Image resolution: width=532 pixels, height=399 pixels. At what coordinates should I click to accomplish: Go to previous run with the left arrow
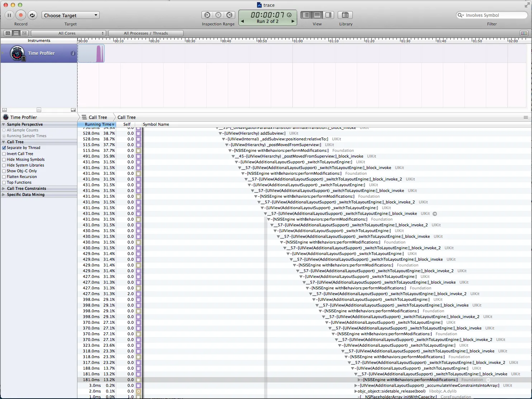click(242, 21)
